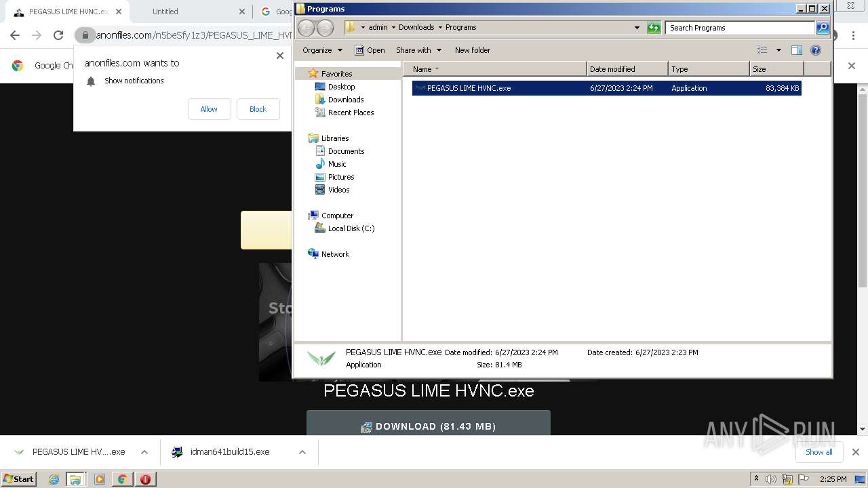Reload the Chrome page
This screenshot has height=488, width=868.
(x=58, y=35)
